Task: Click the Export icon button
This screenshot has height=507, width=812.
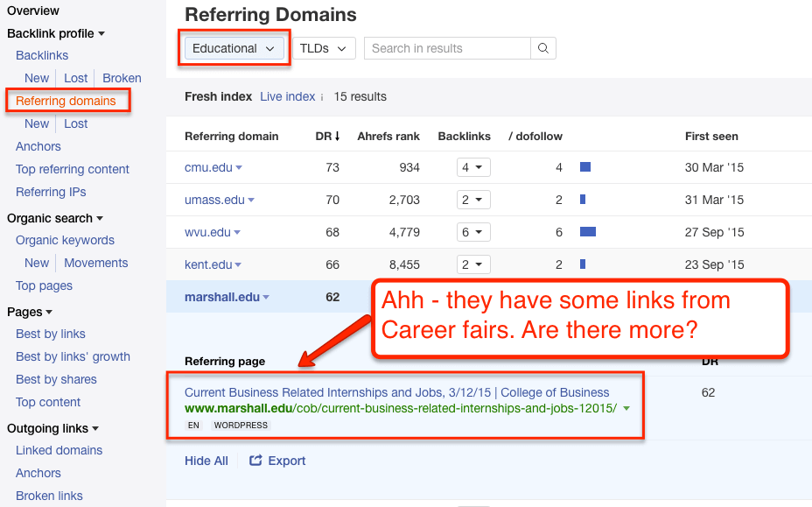Action: tap(255, 461)
